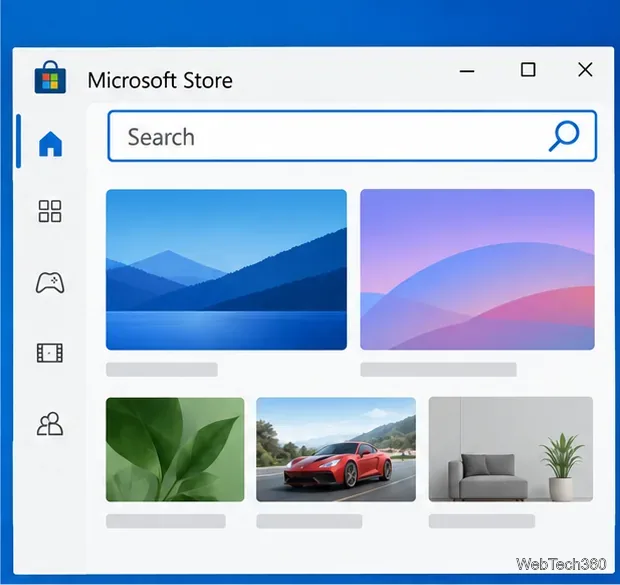Open the purple gradient hills thumbnail
The width and height of the screenshot is (620, 585).
point(477,270)
